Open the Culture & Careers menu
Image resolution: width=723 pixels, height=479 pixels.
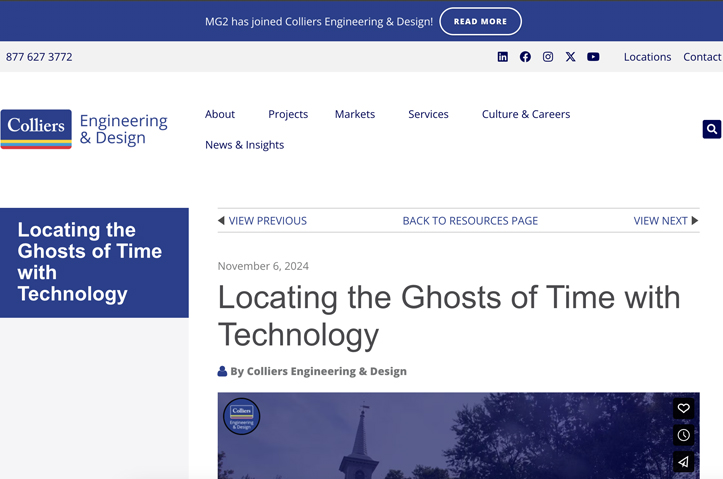click(x=526, y=114)
